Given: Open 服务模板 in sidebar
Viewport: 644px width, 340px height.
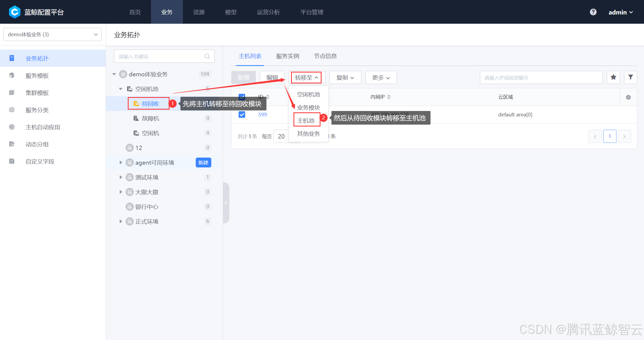Looking at the screenshot, I should coord(37,76).
